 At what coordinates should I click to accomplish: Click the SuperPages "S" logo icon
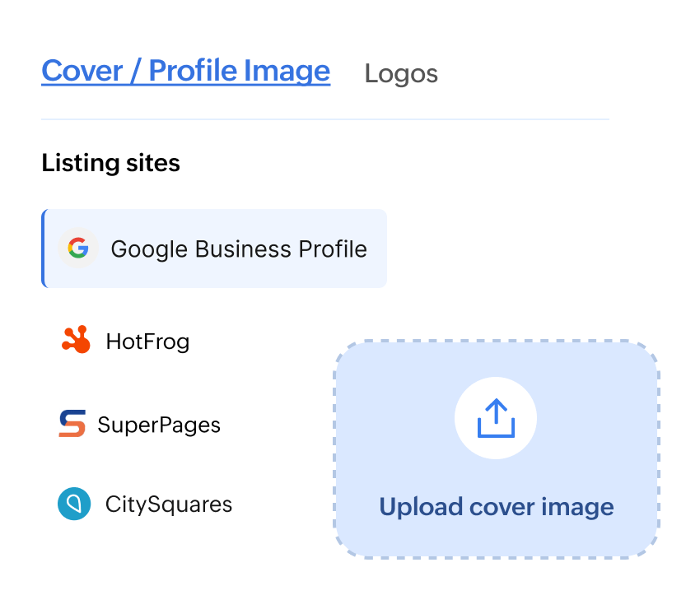tap(72, 424)
